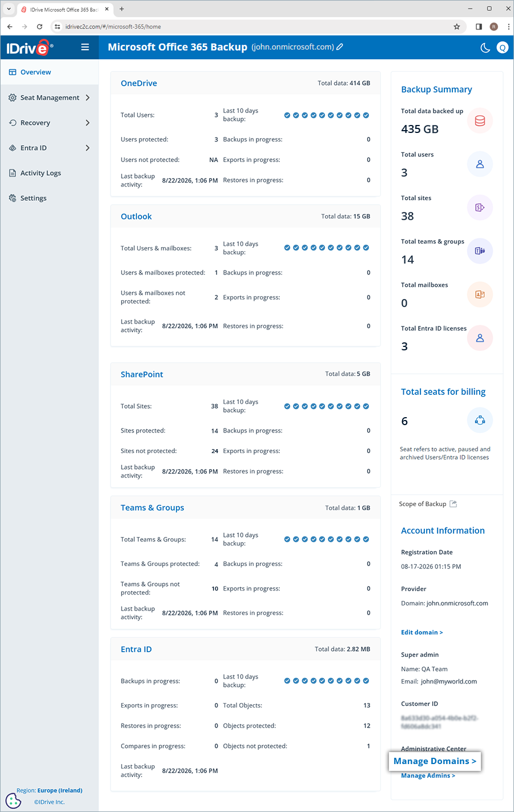Click the Scope of Backup text
This screenshot has height=812, width=514.
(x=423, y=504)
